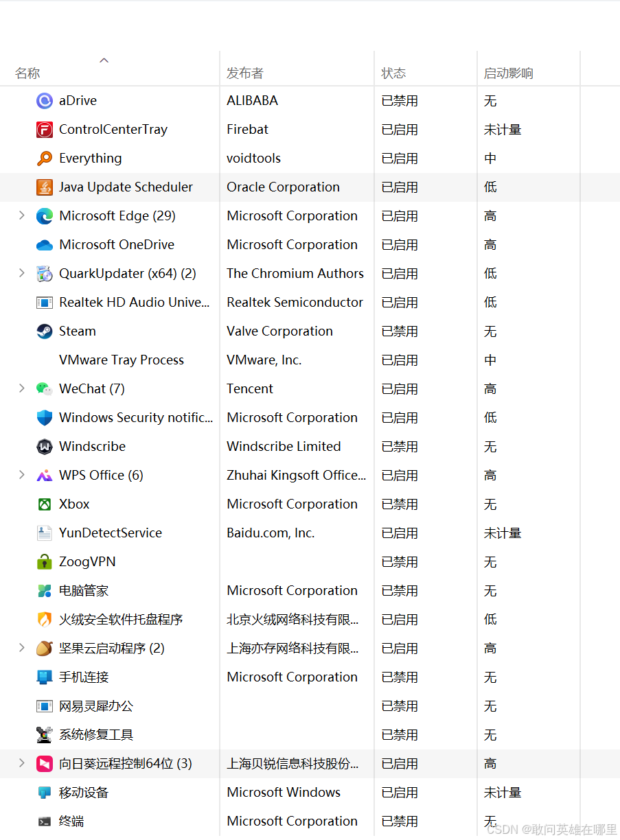
Task: Click the 向日葵远程控制64位 icon
Action: click(45, 764)
